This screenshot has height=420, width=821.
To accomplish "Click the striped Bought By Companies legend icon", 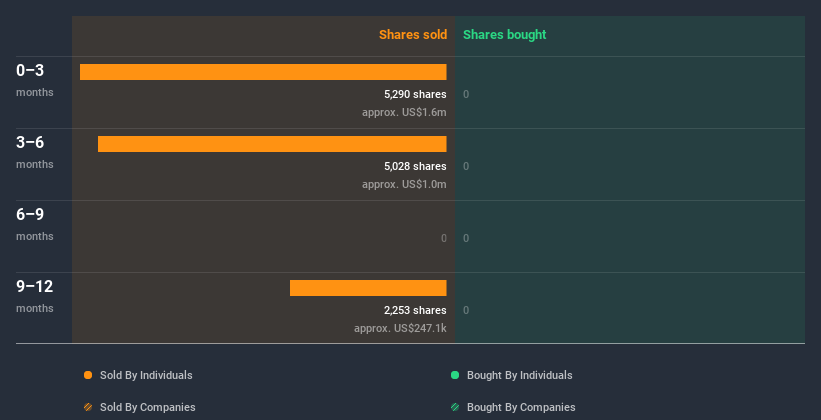I will click(x=455, y=407).
